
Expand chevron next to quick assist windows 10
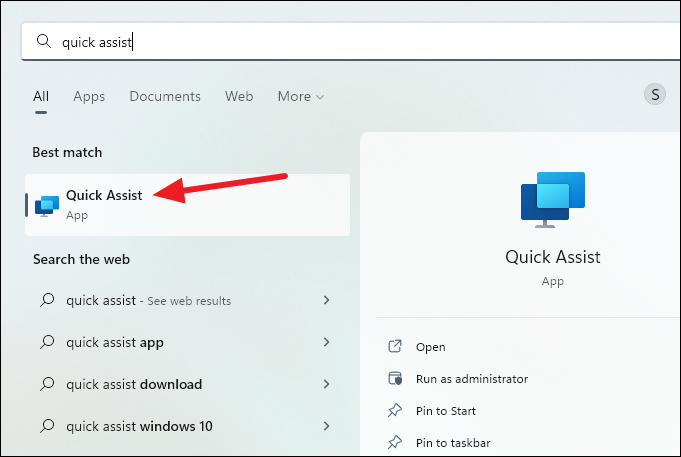326,426
